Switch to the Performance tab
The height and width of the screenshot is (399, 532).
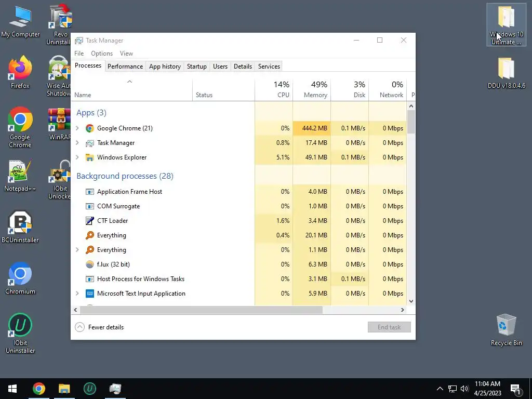pyautogui.click(x=125, y=66)
